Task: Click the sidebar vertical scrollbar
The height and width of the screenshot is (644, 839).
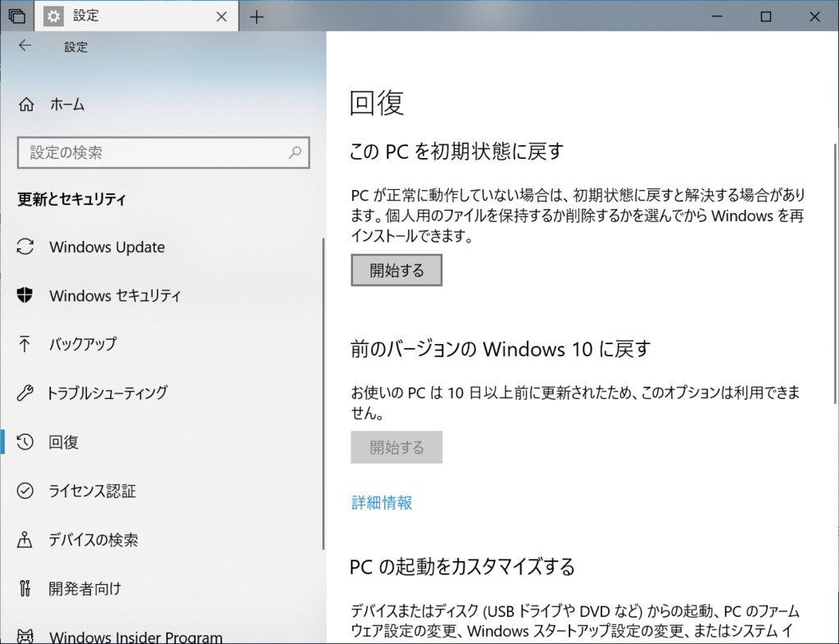Action: pyautogui.click(x=323, y=393)
